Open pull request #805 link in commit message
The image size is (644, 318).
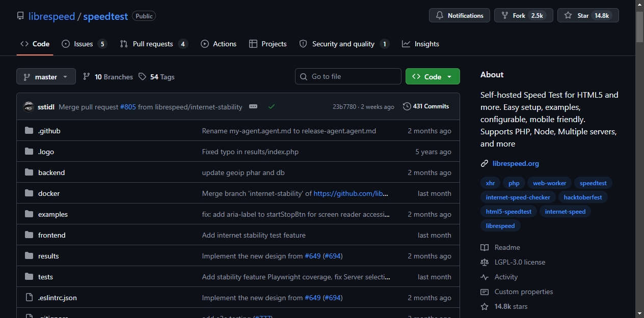point(128,107)
